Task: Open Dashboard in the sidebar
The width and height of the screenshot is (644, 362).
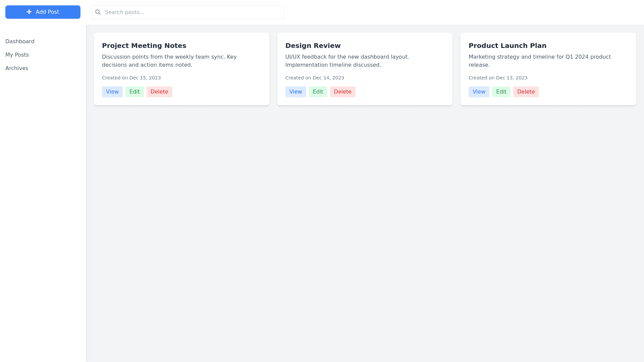Action: (x=20, y=42)
